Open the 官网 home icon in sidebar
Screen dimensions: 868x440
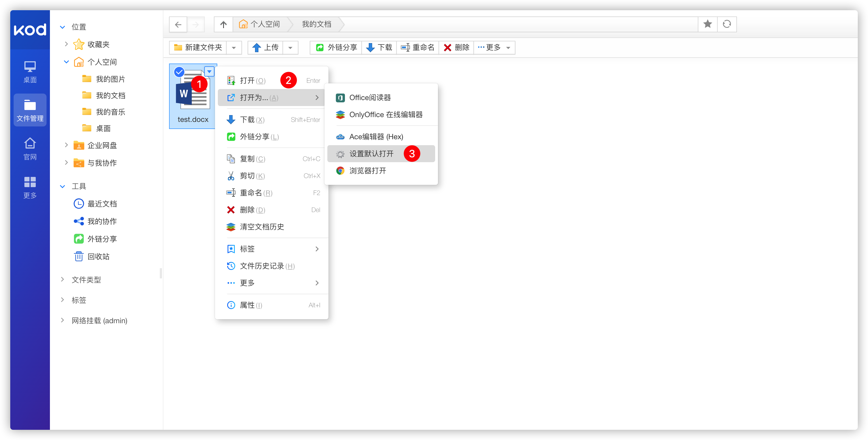point(30,149)
